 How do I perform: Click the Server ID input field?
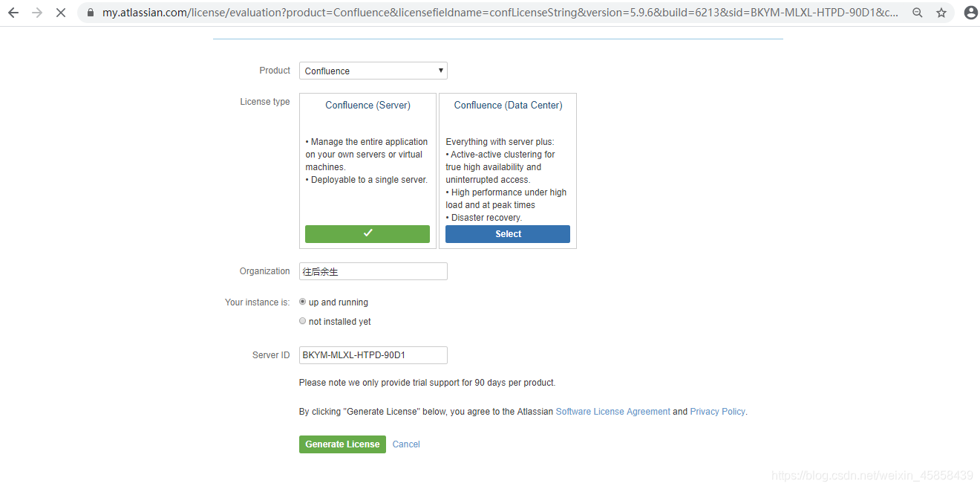[373, 355]
